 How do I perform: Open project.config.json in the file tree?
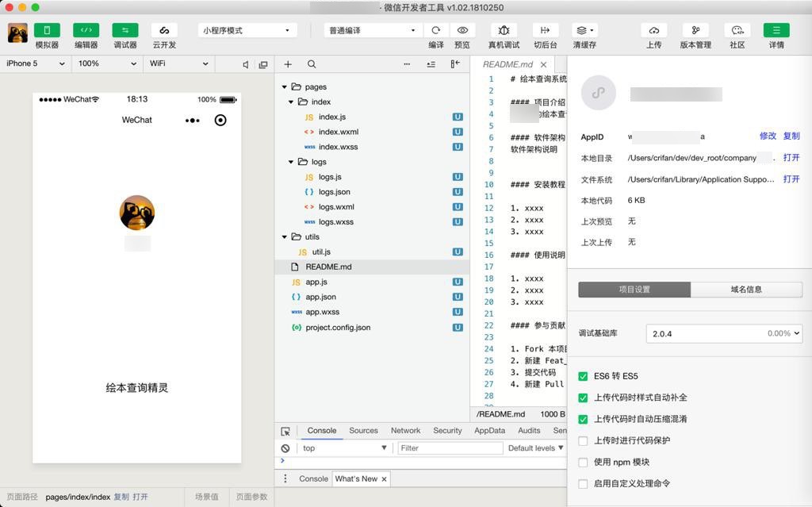(x=338, y=328)
